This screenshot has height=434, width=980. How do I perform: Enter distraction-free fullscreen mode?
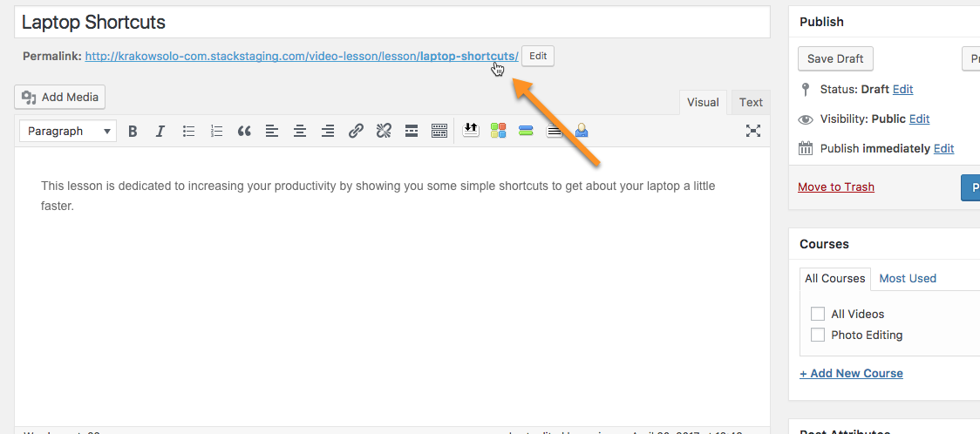point(753,131)
